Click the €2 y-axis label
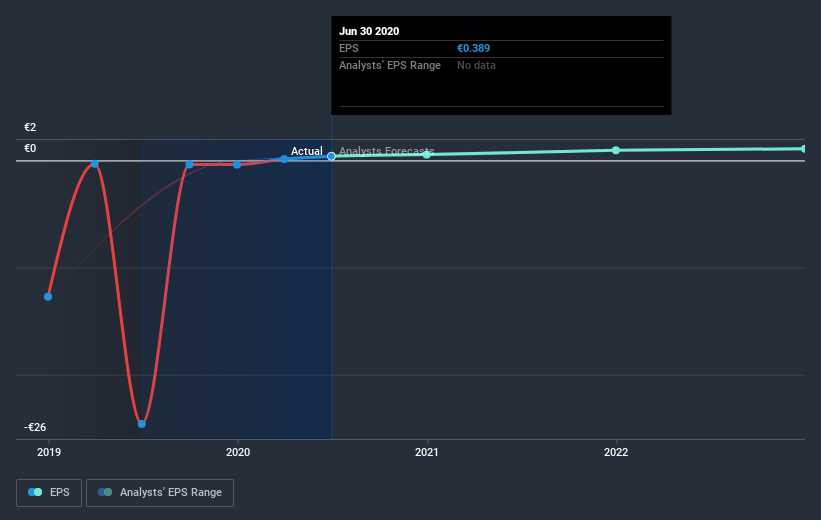The height and width of the screenshot is (520, 821). tap(30, 127)
